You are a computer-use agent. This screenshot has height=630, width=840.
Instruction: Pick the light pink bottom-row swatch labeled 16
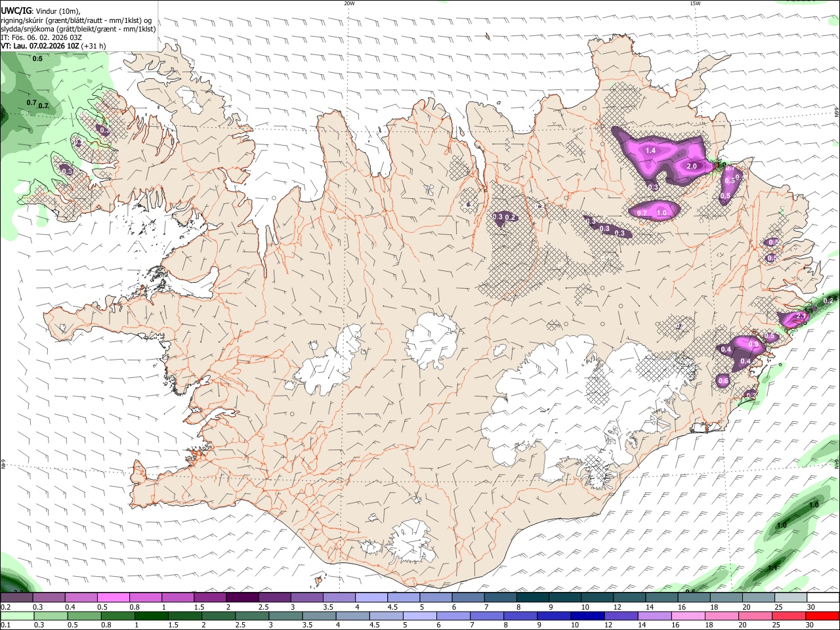(x=689, y=616)
